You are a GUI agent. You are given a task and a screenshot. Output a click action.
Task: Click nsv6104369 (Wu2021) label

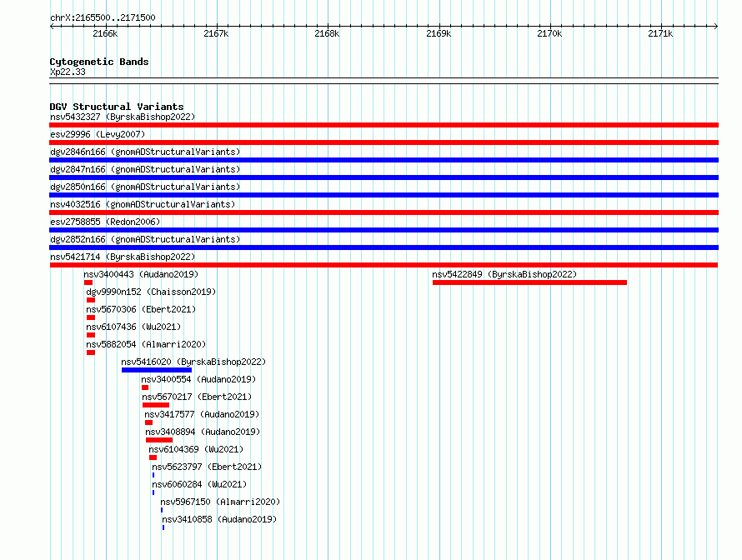[196, 449]
